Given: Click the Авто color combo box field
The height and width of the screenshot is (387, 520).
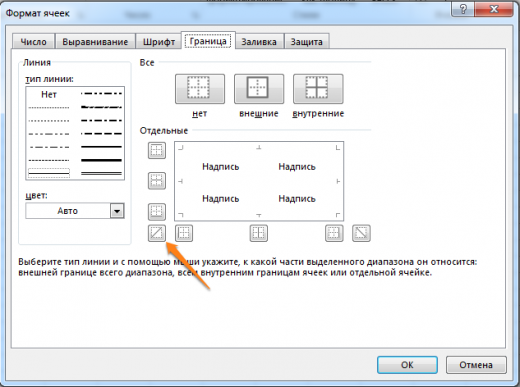Looking at the screenshot, I should pos(75,211).
